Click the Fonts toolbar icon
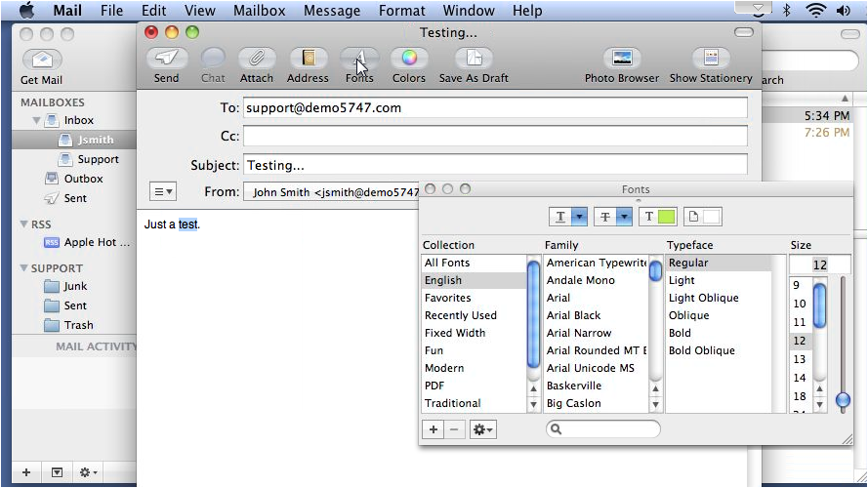This screenshot has height=488, width=868. point(359,59)
